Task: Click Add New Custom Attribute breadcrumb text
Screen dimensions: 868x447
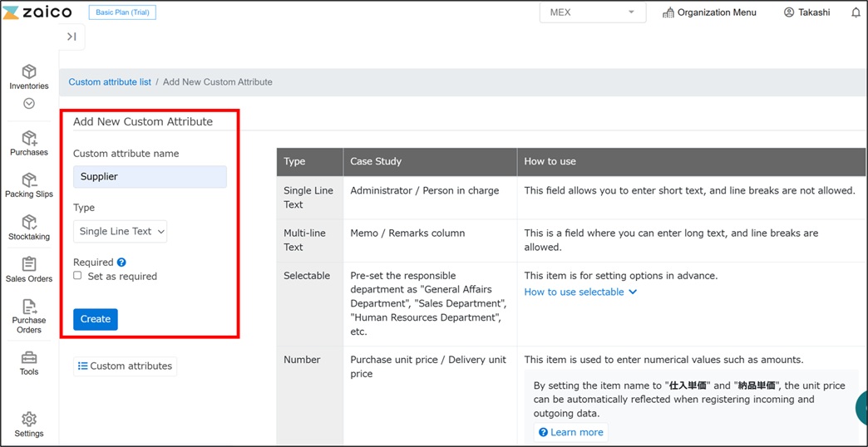Action: point(218,82)
